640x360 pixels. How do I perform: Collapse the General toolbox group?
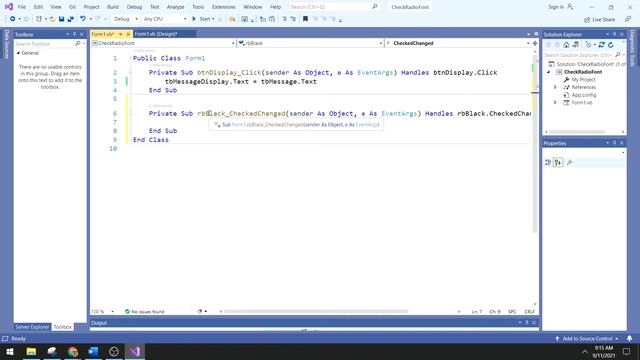pyautogui.click(x=18, y=53)
